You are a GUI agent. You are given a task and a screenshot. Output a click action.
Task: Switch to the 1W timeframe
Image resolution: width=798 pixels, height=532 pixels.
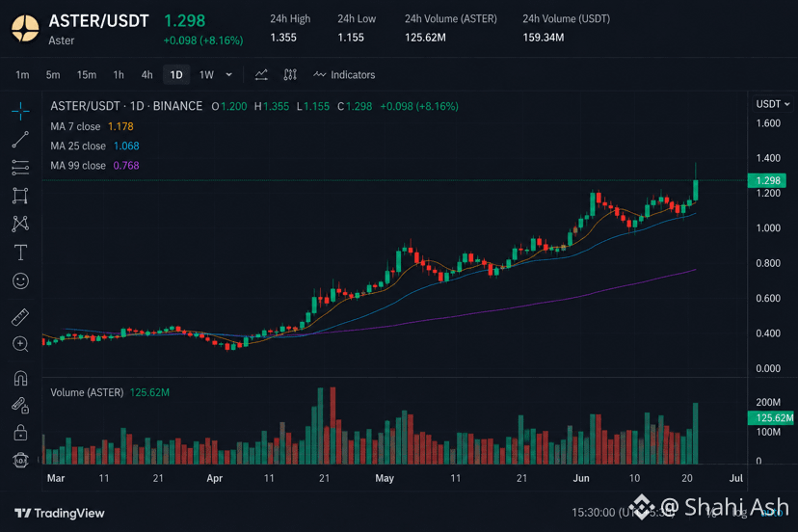(206, 75)
